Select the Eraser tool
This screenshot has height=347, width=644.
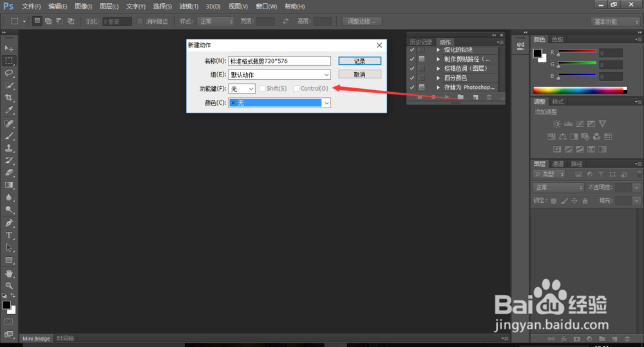[8, 173]
